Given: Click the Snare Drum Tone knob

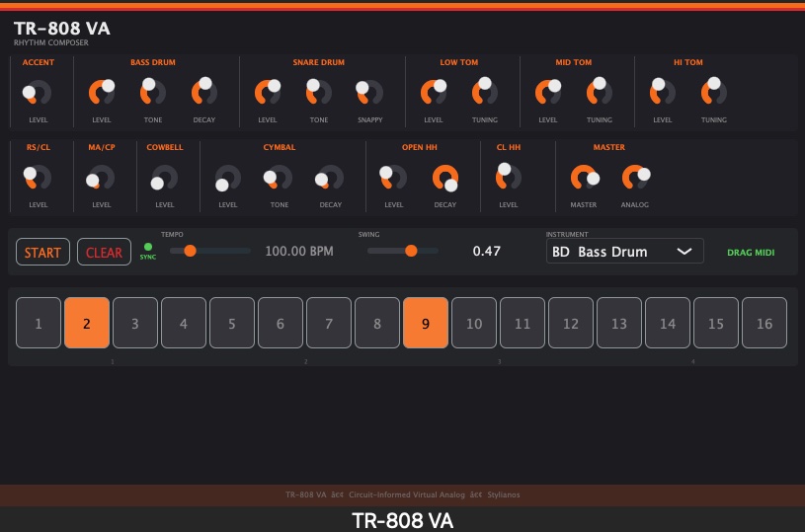Looking at the screenshot, I should [x=319, y=93].
